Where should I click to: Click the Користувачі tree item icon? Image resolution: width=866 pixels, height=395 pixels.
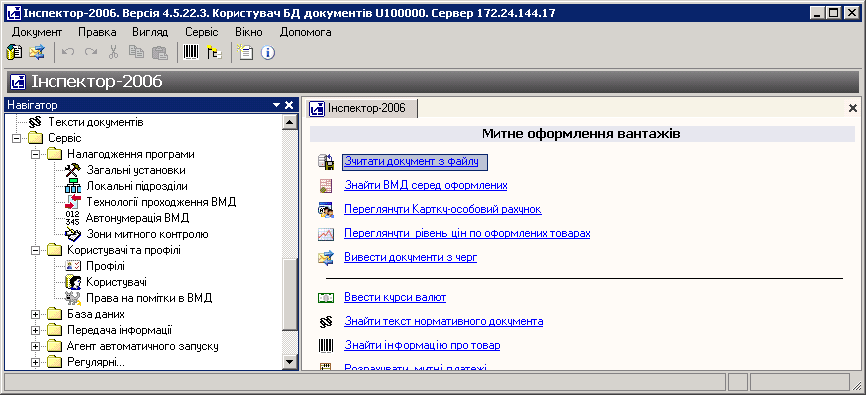click(73, 282)
